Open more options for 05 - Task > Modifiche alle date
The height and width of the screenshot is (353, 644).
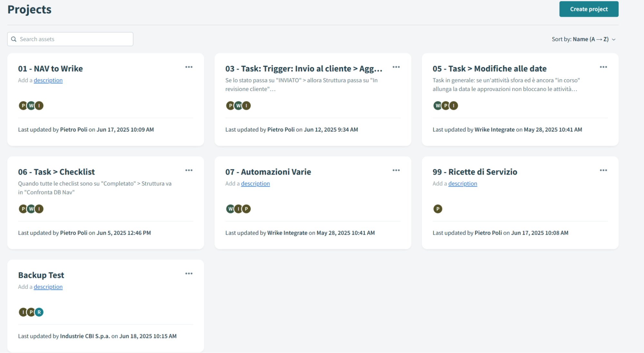point(603,67)
